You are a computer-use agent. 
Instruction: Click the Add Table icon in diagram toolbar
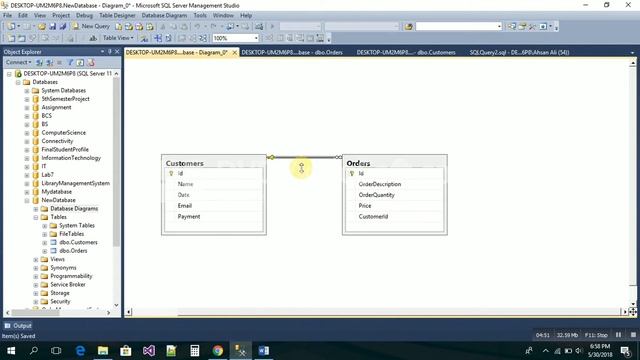coord(21,38)
